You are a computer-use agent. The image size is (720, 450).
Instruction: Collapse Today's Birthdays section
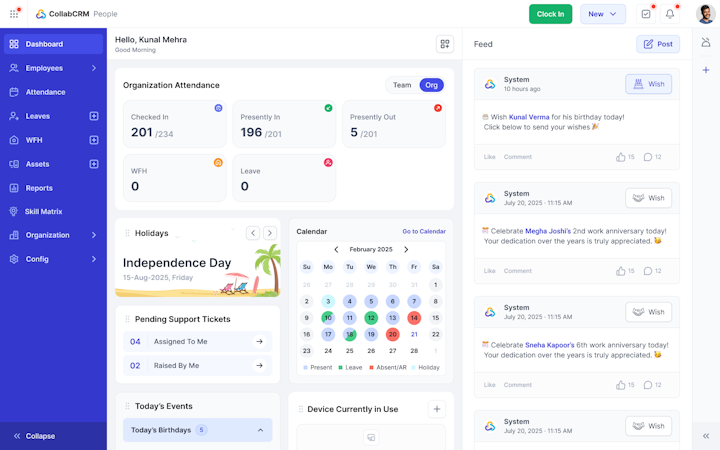point(260,430)
